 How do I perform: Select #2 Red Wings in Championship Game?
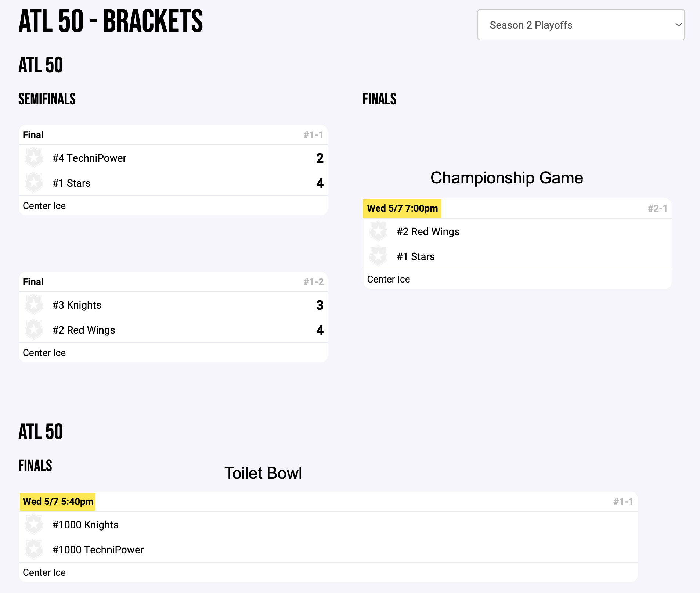[428, 231]
